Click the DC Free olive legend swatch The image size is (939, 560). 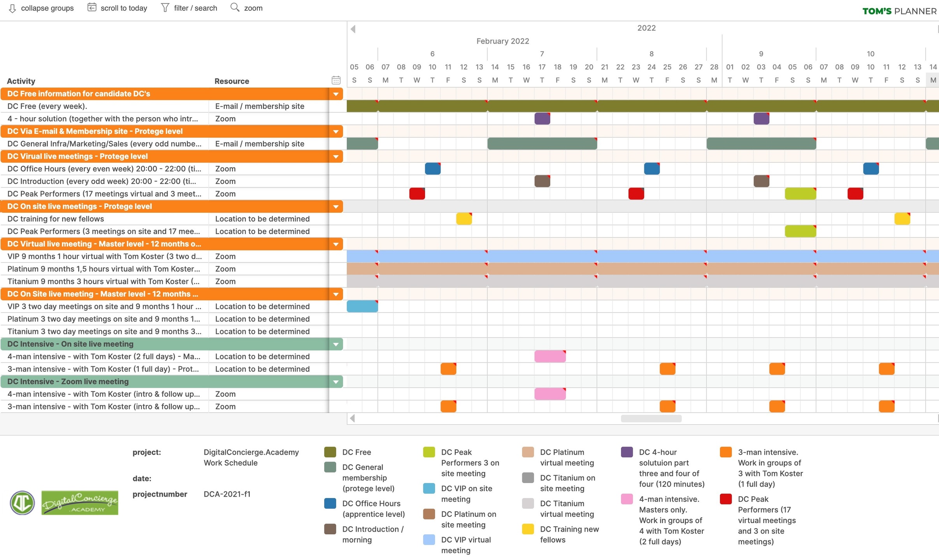point(330,452)
